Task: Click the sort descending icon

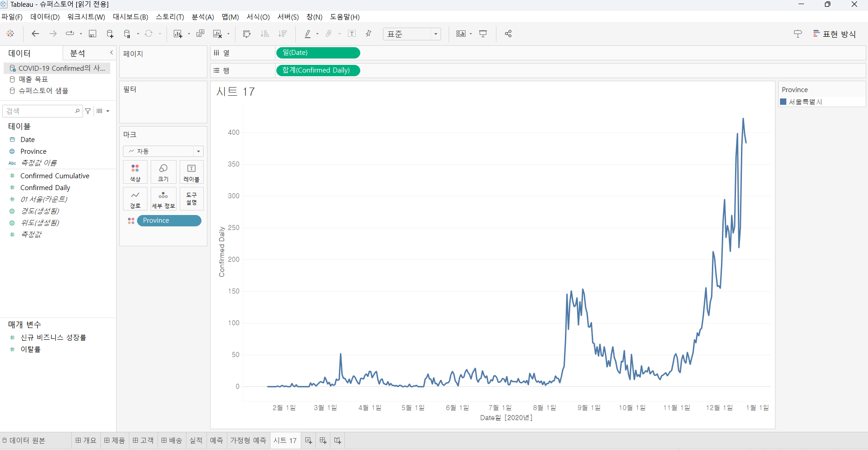Action: (283, 34)
